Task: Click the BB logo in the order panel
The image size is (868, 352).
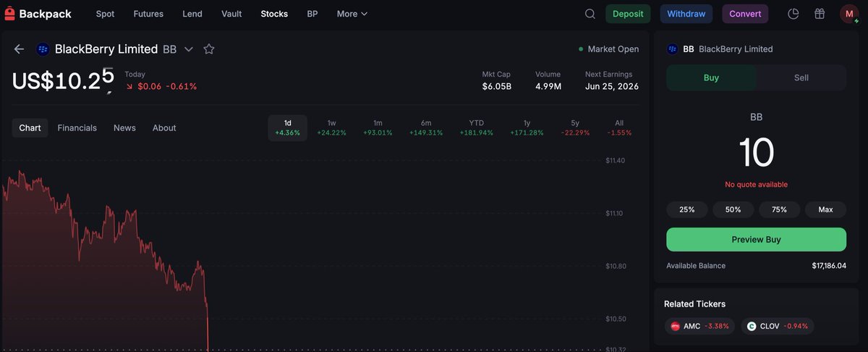Action: tap(672, 49)
